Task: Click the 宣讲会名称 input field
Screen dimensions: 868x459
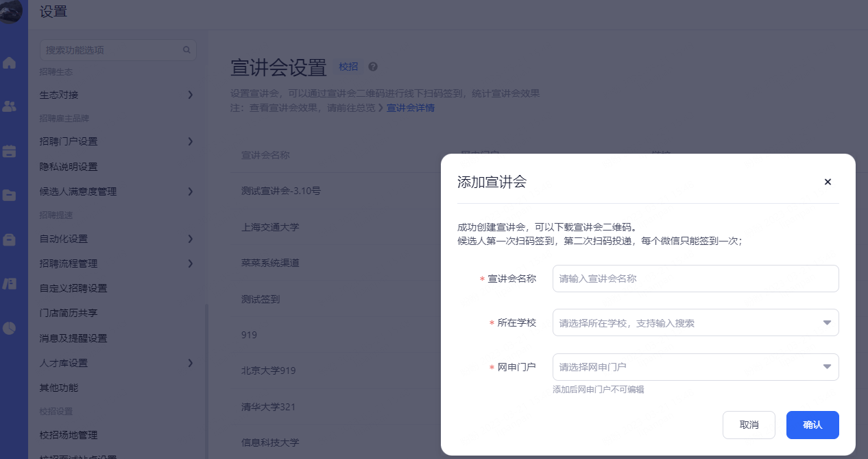Action: tap(695, 279)
